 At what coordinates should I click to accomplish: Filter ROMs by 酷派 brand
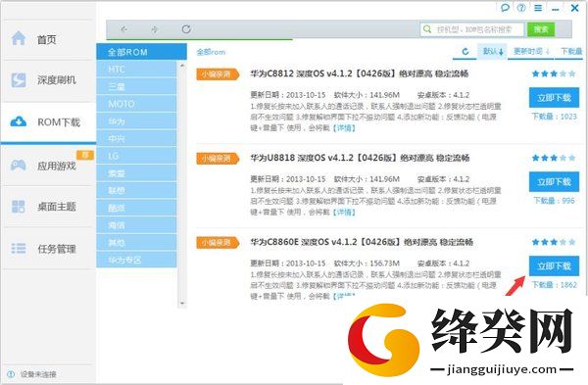[136, 208]
